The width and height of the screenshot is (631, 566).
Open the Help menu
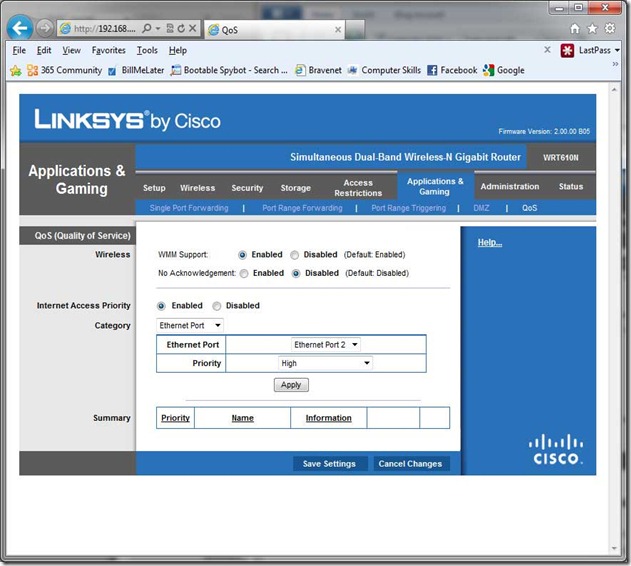(177, 51)
